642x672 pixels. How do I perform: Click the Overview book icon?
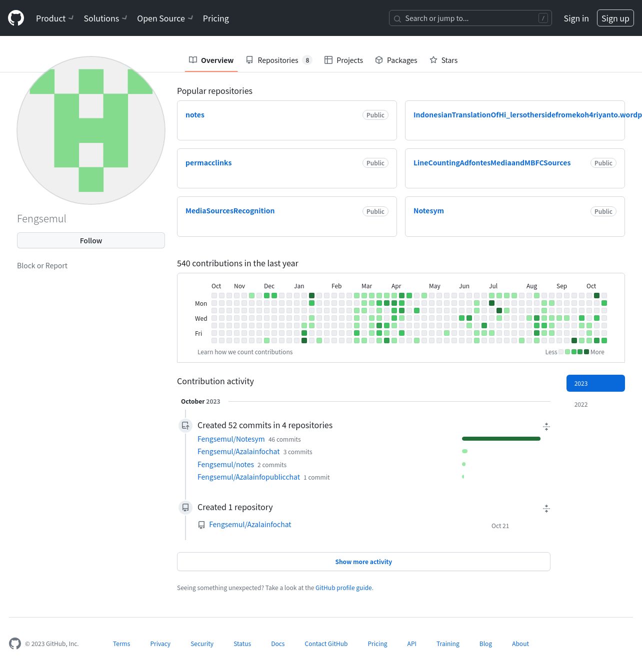(193, 60)
